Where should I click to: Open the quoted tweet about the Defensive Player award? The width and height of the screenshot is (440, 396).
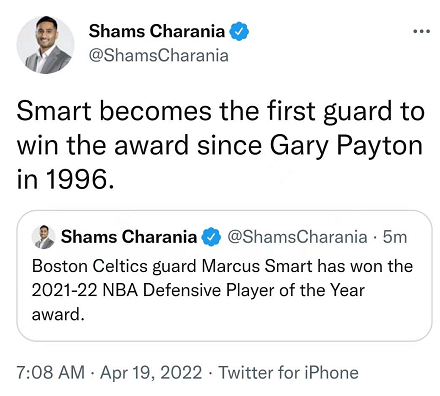[224, 276]
